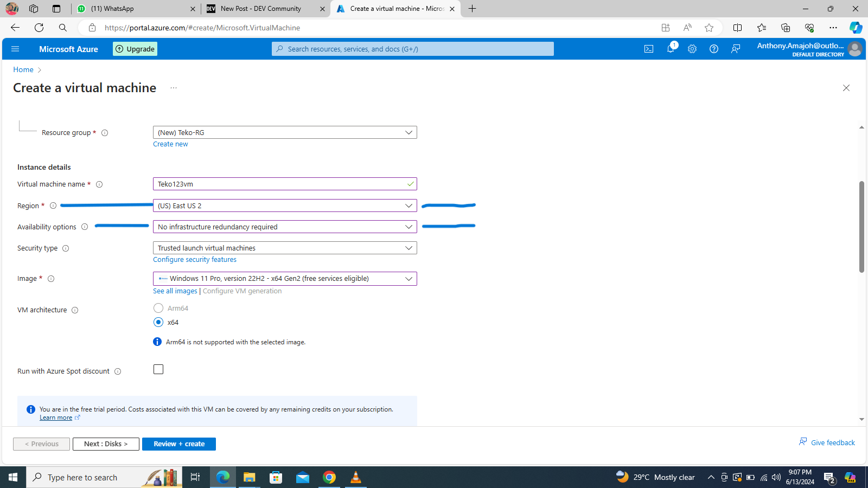This screenshot has height=488, width=868.
Task: Open the Azure portal hamburger menu
Action: (x=15, y=49)
